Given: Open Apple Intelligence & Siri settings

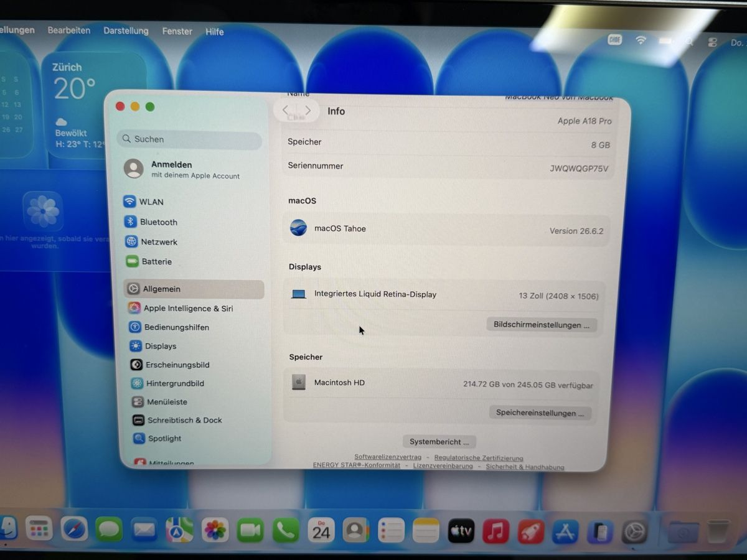Looking at the screenshot, I should [x=180, y=308].
